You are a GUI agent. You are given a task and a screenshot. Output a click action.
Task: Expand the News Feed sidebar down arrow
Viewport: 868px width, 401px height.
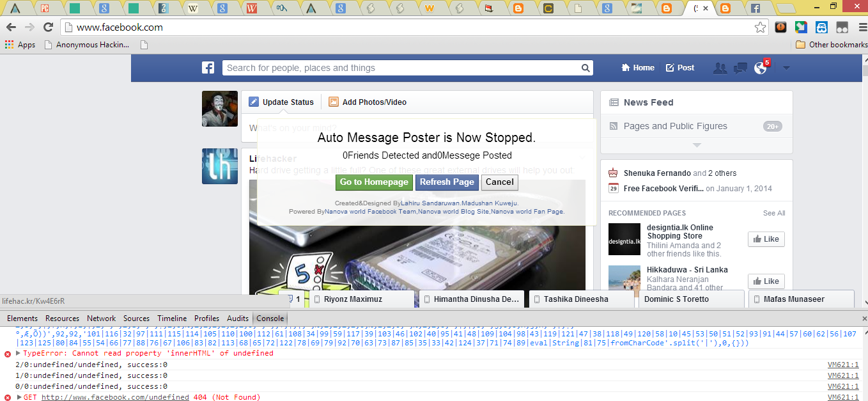(x=697, y=145)
